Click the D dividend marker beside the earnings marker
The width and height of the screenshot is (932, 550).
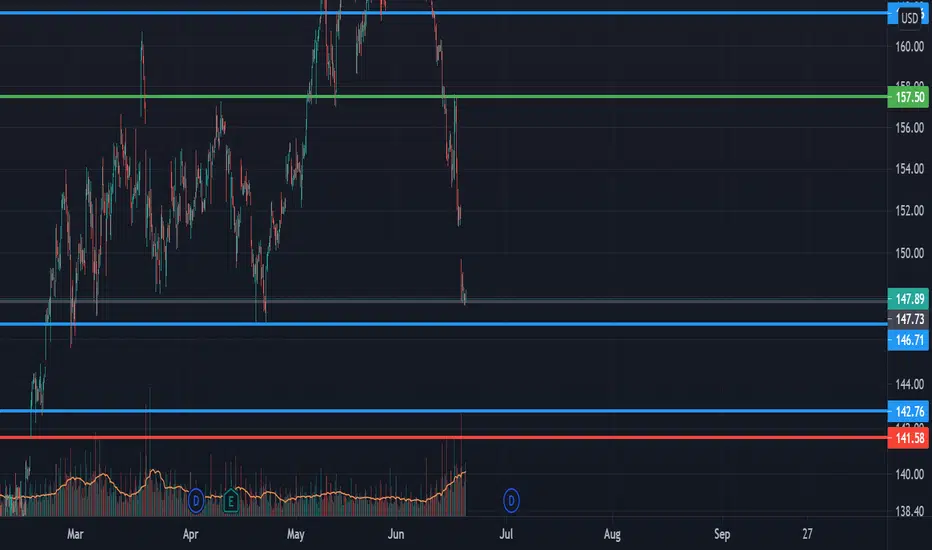196,501
